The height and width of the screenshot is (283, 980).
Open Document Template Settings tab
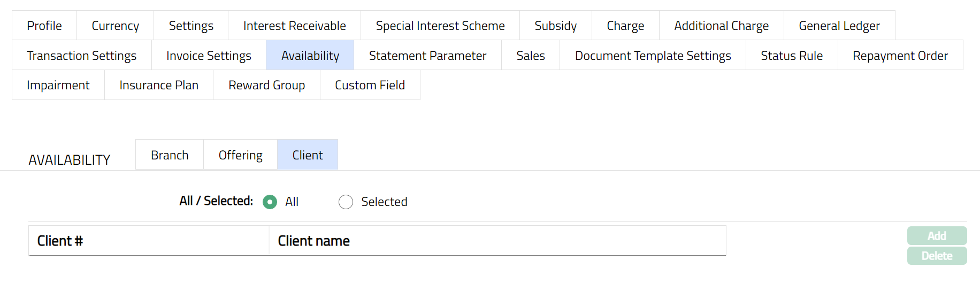tap(653, 56)
